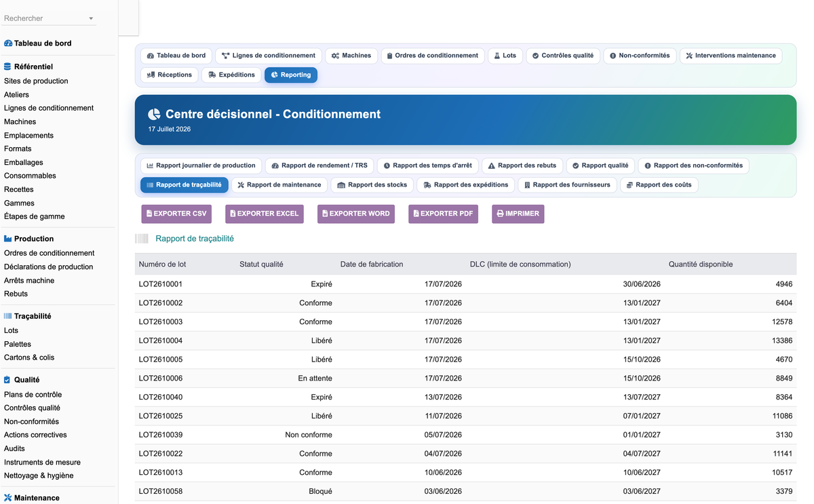Click the Qualité checkmark icon in sidebar

pyautogui.click(x=7, y=380)
